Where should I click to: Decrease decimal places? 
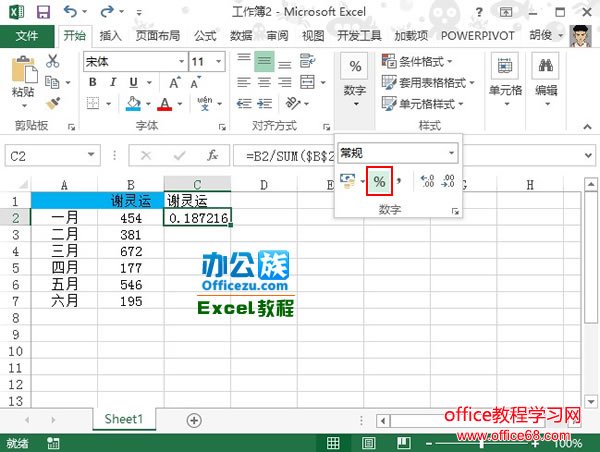point(448,181)
